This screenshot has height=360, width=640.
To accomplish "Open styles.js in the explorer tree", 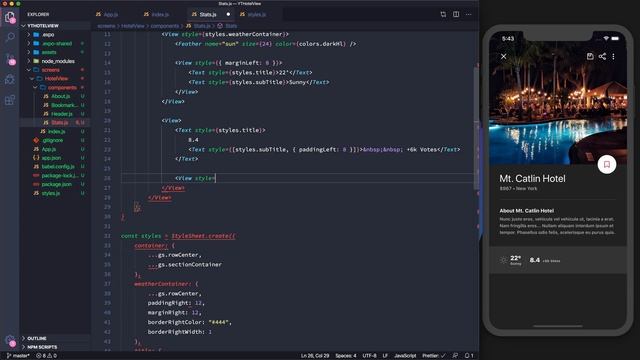I will 55,193.
